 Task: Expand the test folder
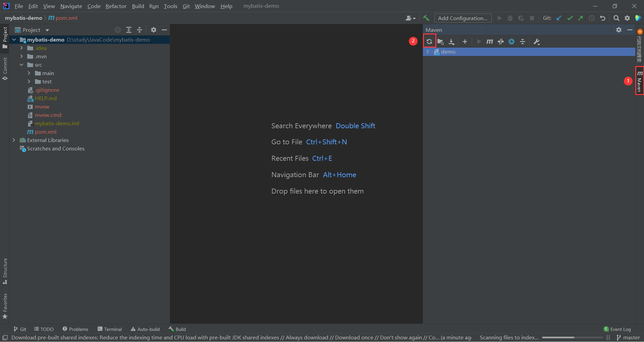(29, 81)
